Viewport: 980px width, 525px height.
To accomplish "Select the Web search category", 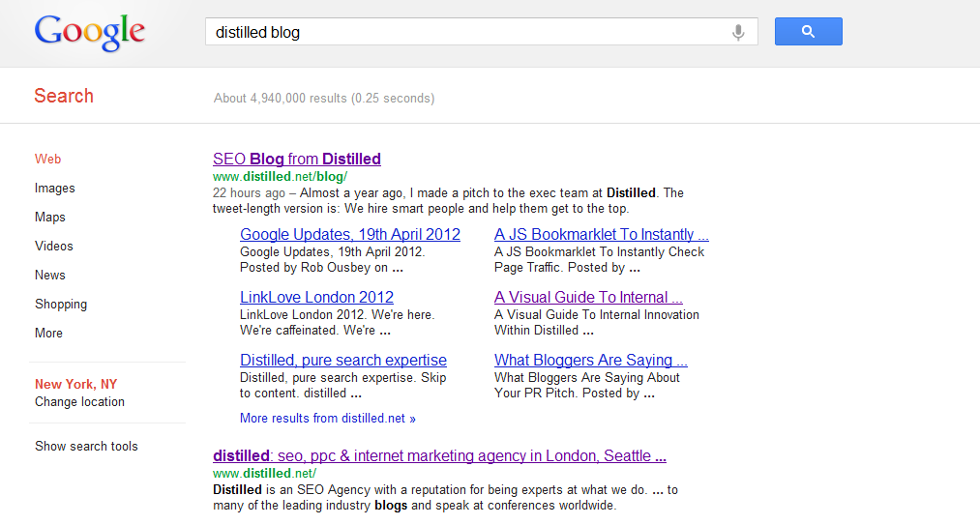I will coord(47,159).
